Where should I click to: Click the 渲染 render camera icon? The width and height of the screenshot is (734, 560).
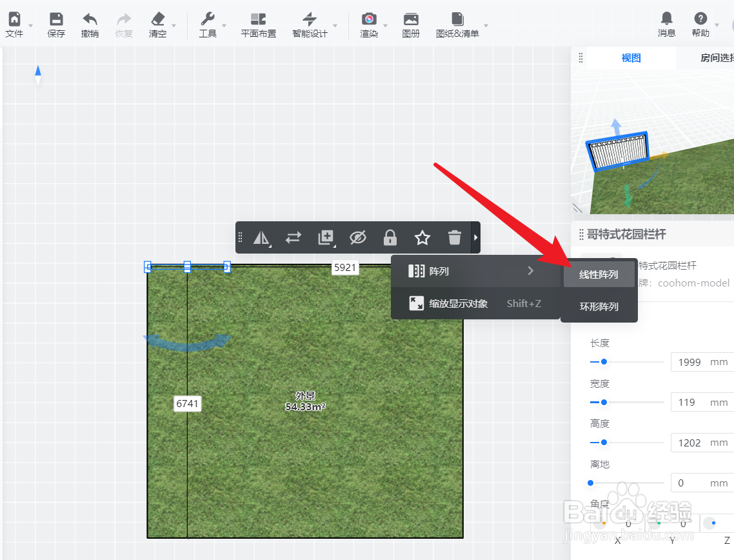pos(369,19)
